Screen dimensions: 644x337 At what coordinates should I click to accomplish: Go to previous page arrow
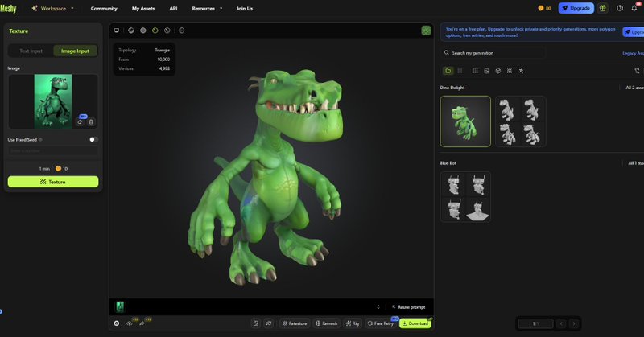coord(561,323)
